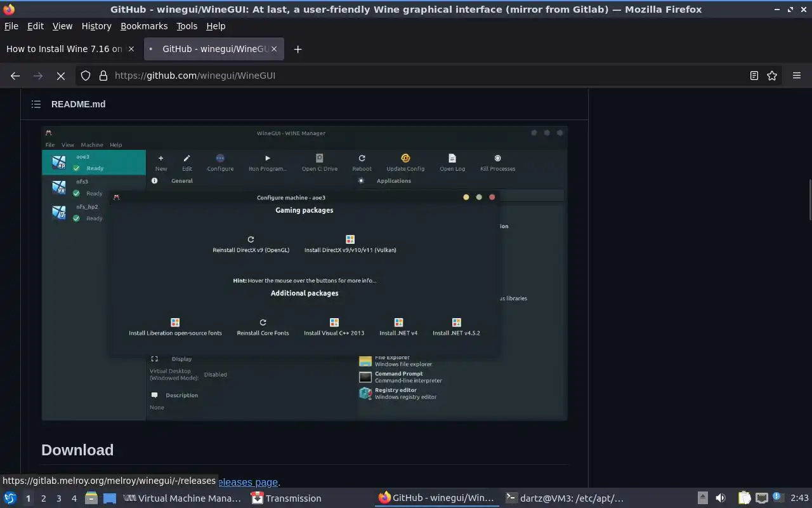Screen dimensions: 812x508
Task: Select the GitHub winegui/WineGUI tab
Action: [x=214, y=49]
